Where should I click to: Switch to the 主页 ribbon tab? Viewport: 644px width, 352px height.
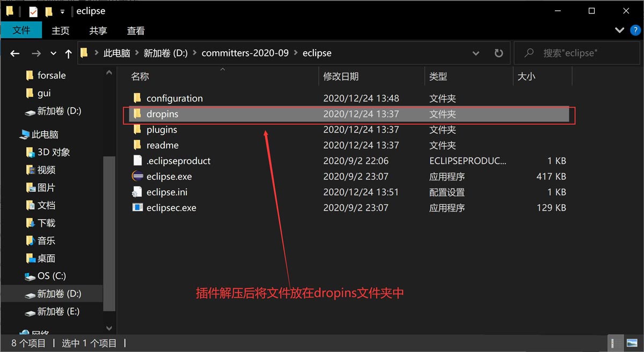tap(61, 31)
